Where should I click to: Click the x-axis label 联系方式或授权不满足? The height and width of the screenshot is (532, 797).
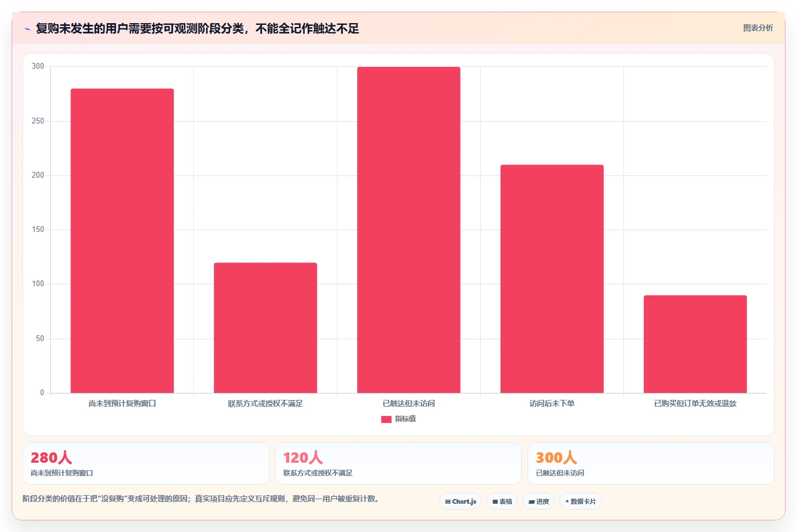point(265,404)
